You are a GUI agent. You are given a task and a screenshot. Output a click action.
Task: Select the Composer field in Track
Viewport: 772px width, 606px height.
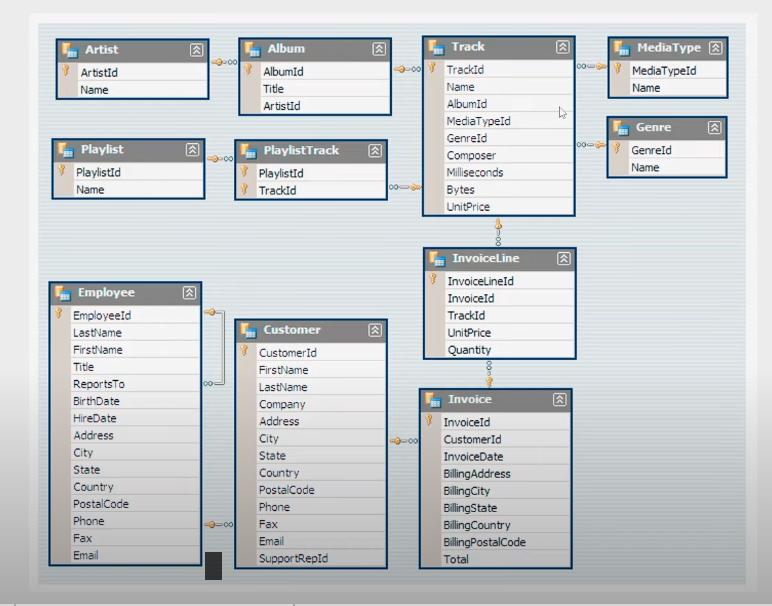(470, 155)
